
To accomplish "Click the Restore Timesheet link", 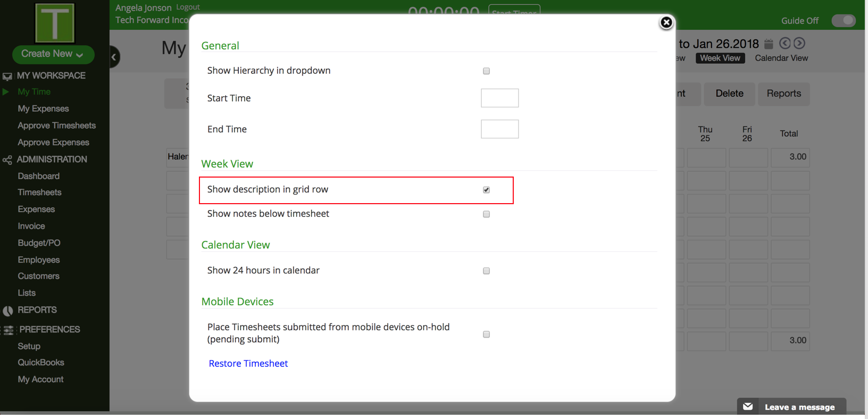I will tap(248, 363).
